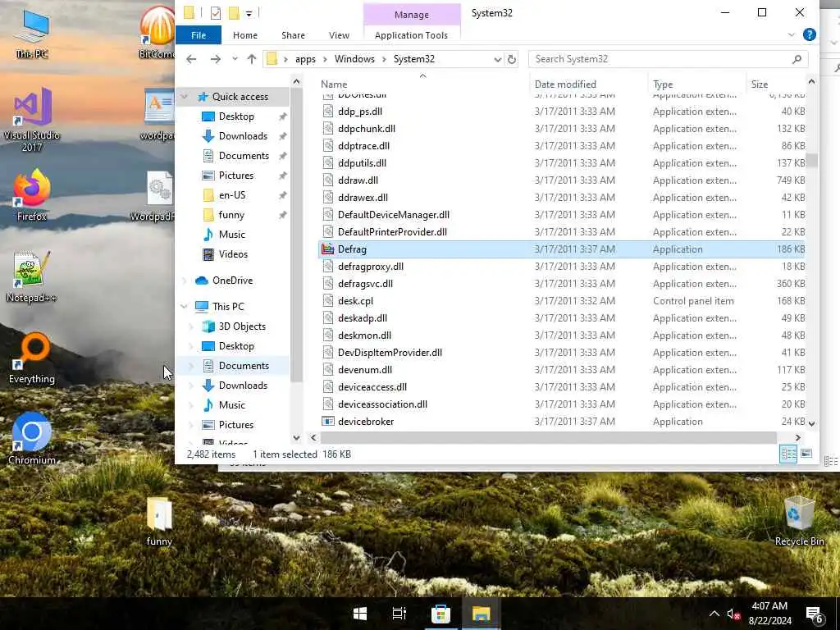Select the Recycle Bin desktop icon
Viewport: 840px width, 630px height.
799,521
